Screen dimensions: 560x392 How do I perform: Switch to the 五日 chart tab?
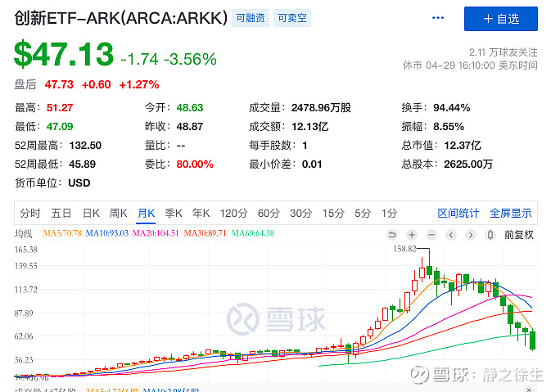coord(61,213)
